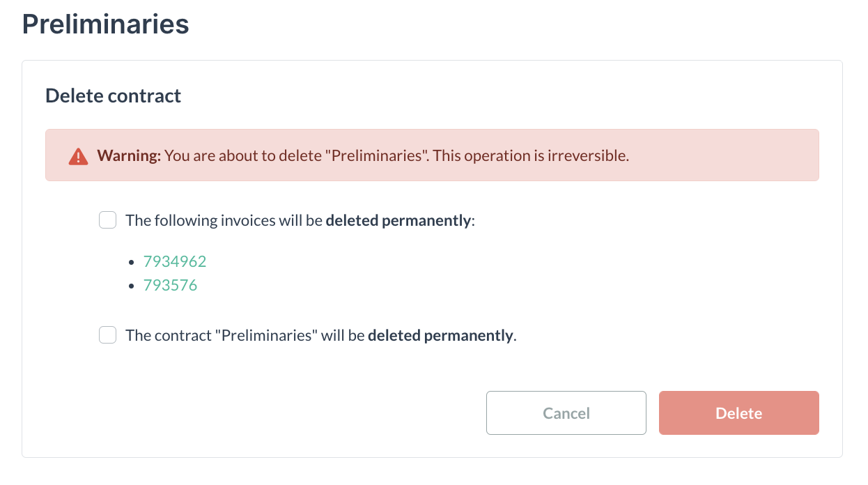
Task: Cancel the contract deletion
Action: tap(566, 413)
